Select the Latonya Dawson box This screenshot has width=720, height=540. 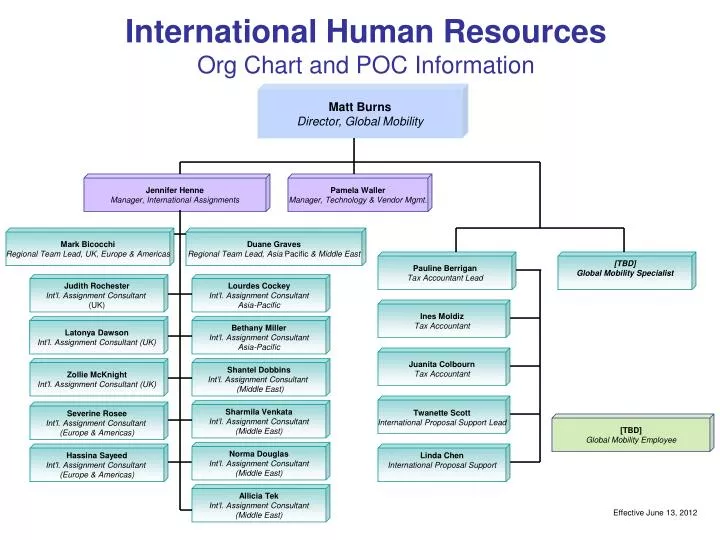pos(99,336)
